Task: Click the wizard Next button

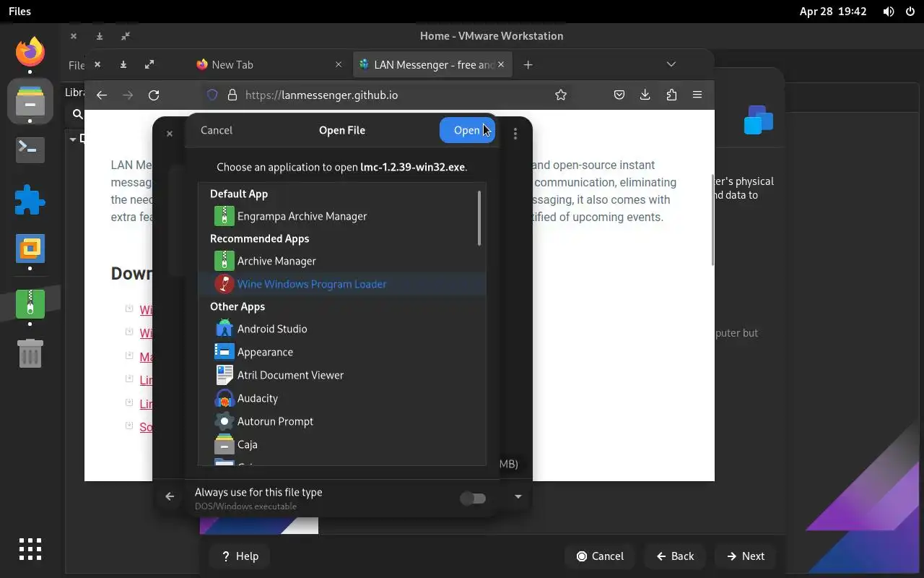Action: (746, 556)
